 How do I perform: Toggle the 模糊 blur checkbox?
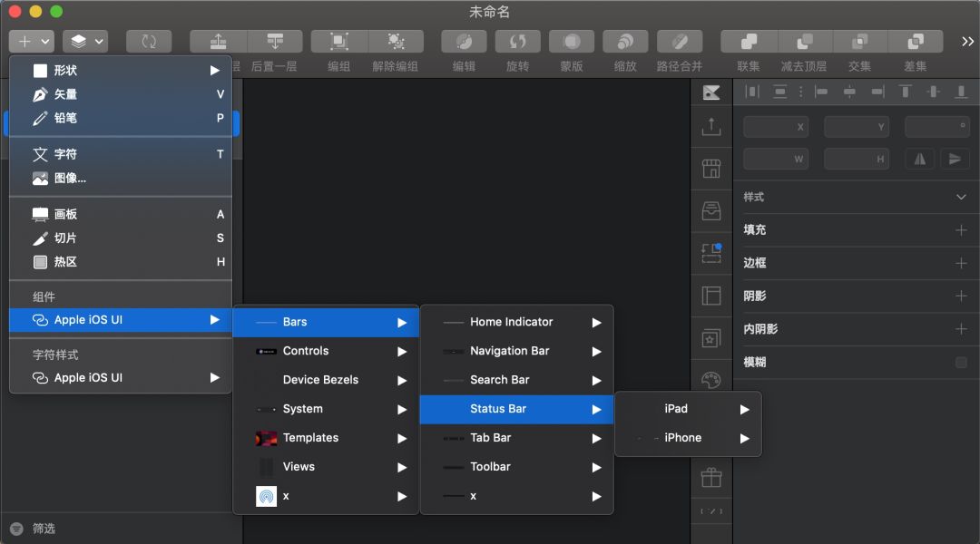pos(961,363)
